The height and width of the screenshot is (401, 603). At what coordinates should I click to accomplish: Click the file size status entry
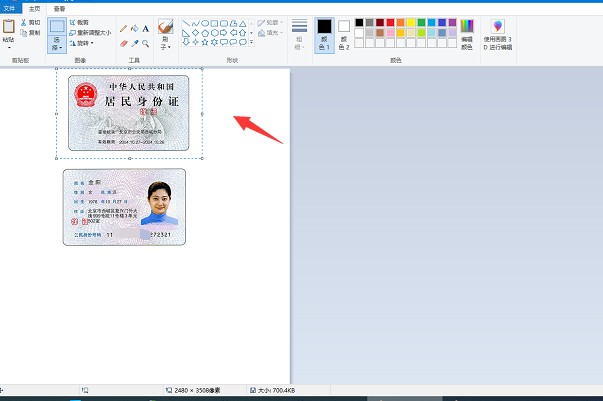(x=273, y=390)
